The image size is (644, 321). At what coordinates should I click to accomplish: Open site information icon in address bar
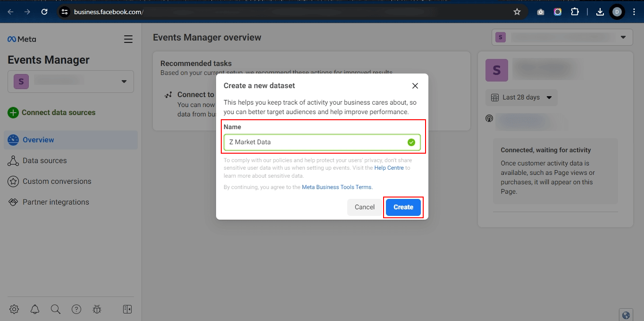pos(65,12)
